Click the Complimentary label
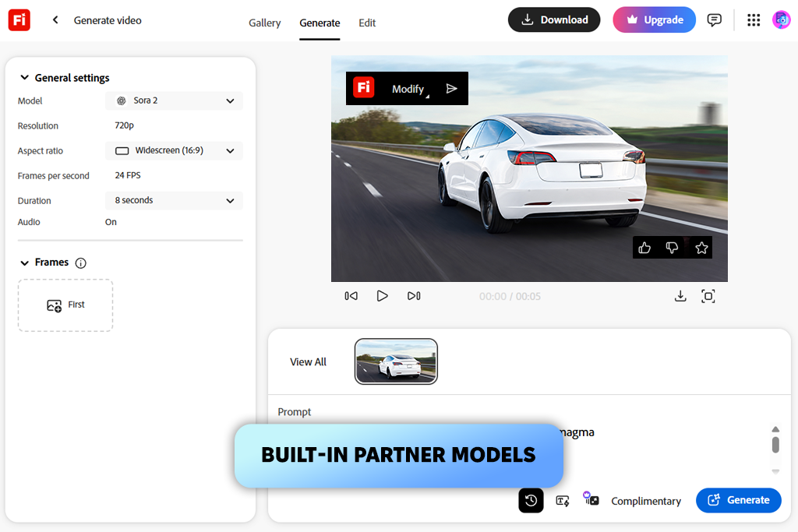 click(646, 501)
